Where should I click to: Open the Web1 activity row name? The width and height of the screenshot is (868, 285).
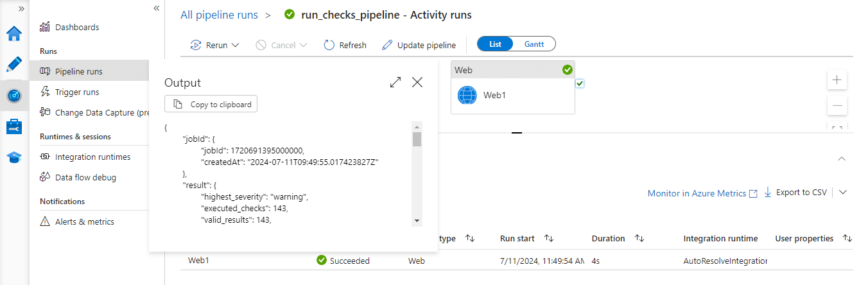click(198, 261)
